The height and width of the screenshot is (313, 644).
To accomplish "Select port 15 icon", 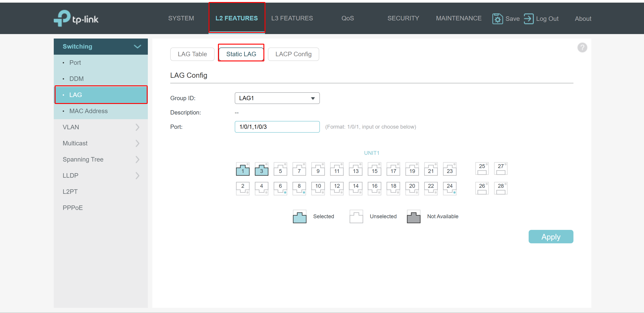I will click(374, 169).
